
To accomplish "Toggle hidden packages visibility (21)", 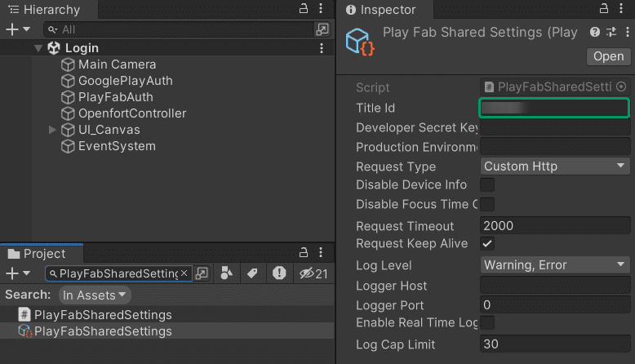I will click(313, 273).
